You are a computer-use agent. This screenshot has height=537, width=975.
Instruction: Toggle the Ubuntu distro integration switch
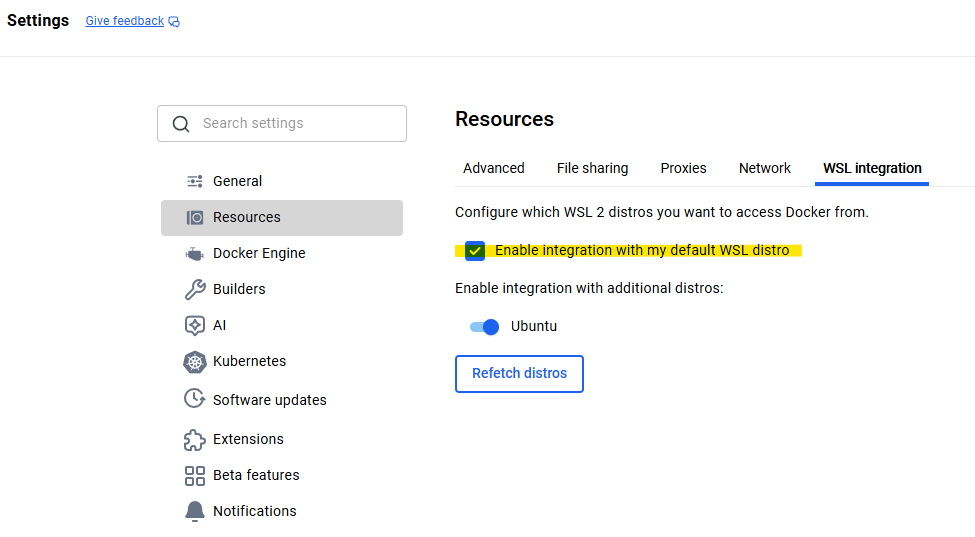[484, 326]
